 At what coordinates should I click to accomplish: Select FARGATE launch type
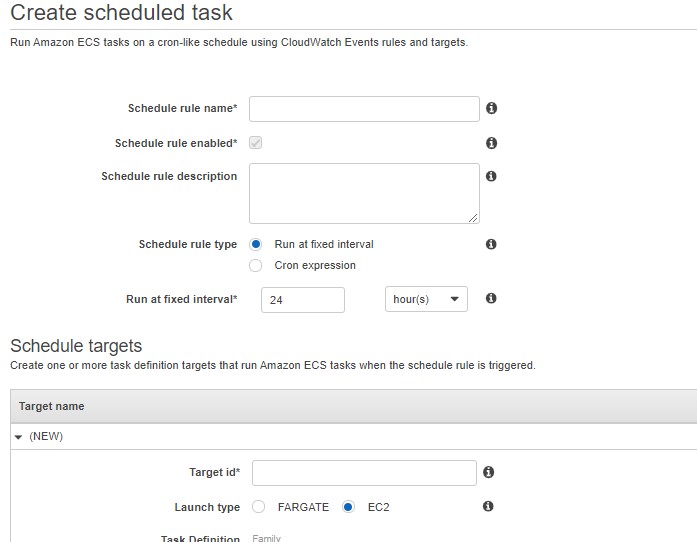(x=259, y=506)
